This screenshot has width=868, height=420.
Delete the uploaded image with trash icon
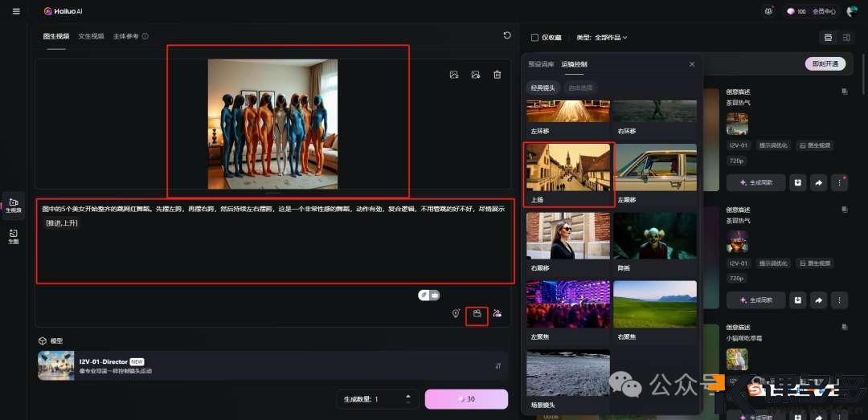[x=497, y=75]
